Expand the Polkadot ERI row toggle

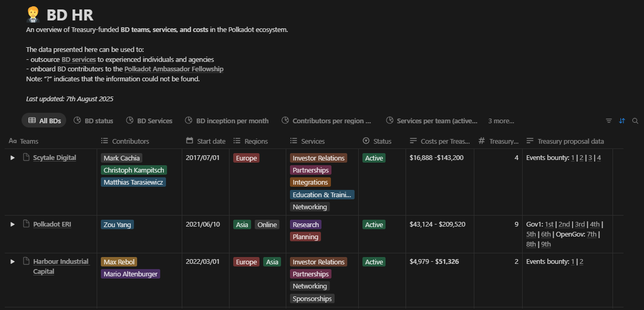click(13, 225)
